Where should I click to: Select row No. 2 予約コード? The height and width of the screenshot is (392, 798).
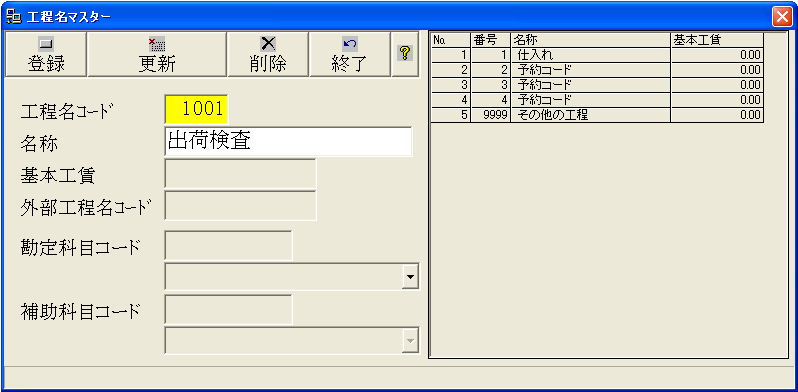tap(597, 70)
